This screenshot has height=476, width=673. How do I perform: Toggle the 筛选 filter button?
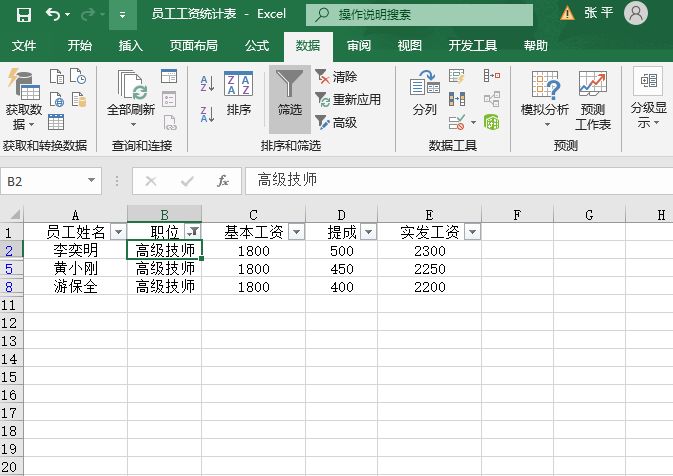pos(290,99)
